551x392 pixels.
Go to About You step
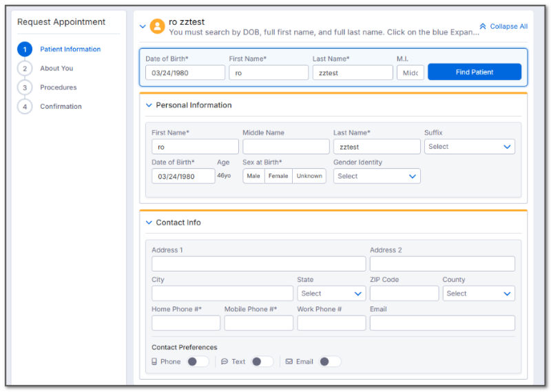(x=56, y=68)
